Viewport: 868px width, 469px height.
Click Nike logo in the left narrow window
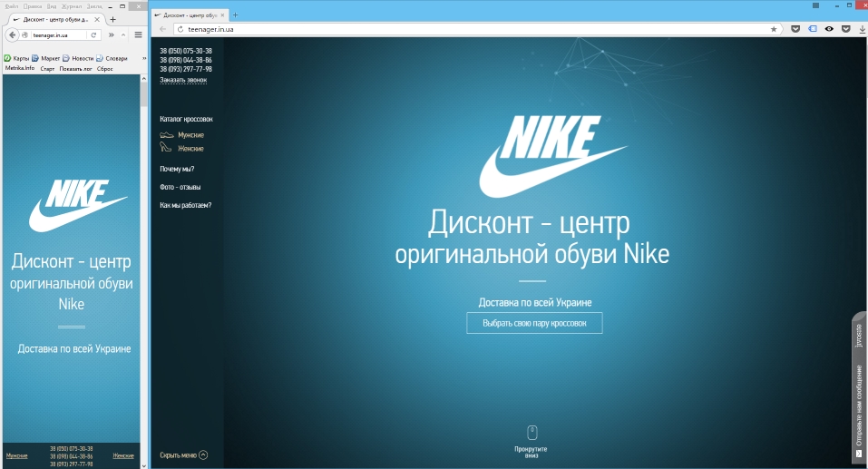pyautogui.click(x=77, y=205)
